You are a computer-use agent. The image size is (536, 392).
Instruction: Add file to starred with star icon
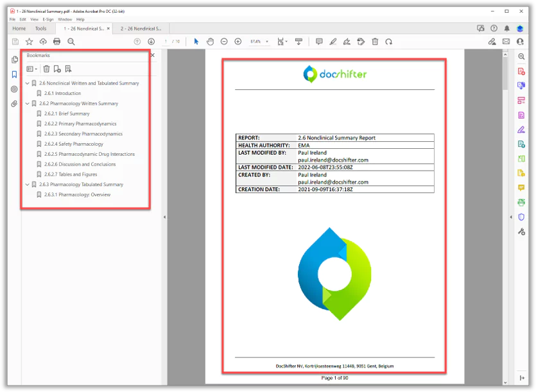click(x=29, y=42)
